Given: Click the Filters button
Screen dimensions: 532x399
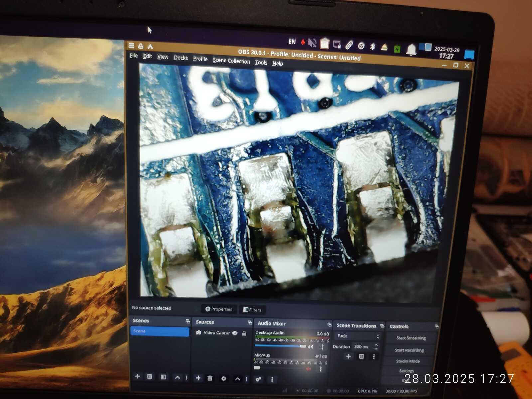Looking at the screenshot, I should pos(252,310).
